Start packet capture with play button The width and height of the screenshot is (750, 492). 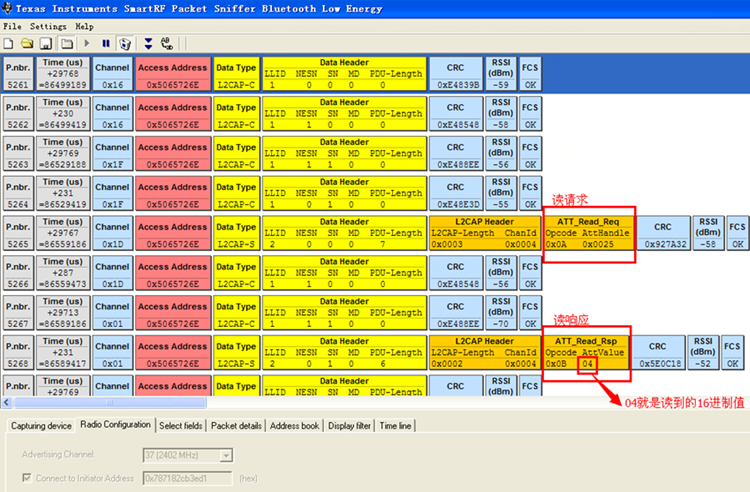(x=87, y=44)
